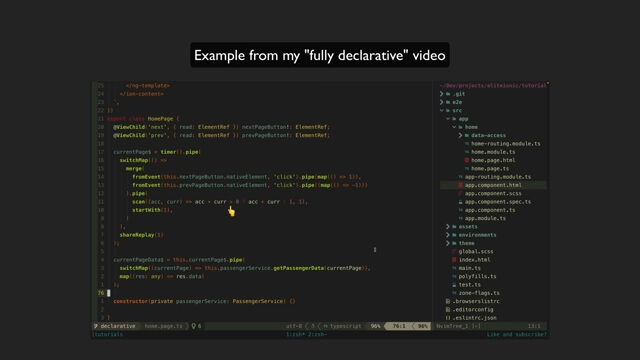The width and height of the screenshot is (640, 360).
Task: Expand the data-access folder chevron
Action: pos(460,135)
